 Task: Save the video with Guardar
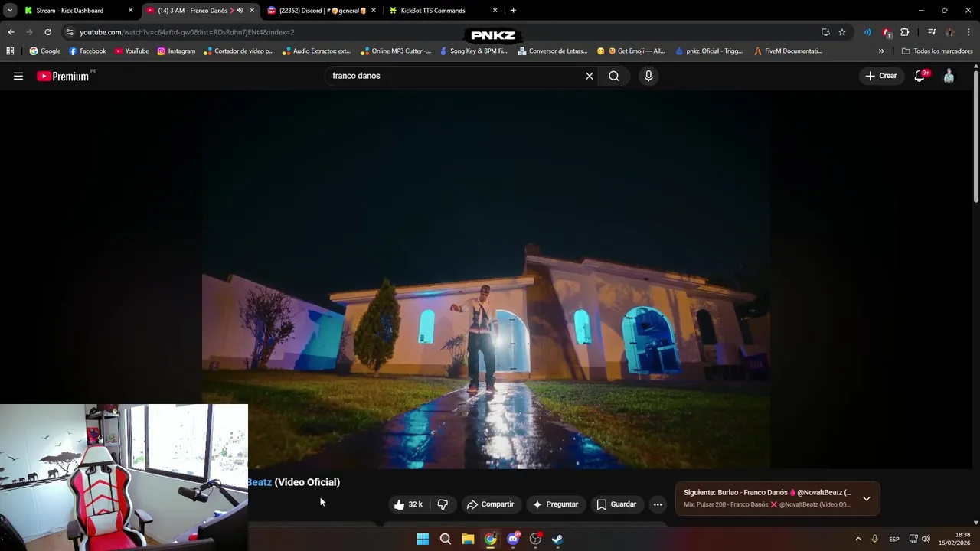click(x=616, y=504)
